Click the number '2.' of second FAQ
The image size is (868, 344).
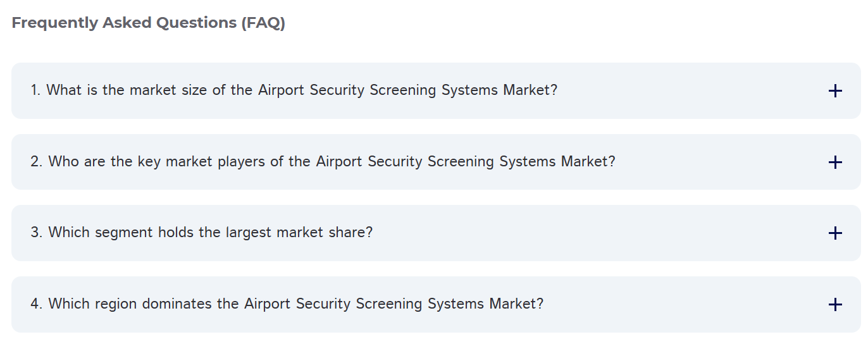coord(37,162)
